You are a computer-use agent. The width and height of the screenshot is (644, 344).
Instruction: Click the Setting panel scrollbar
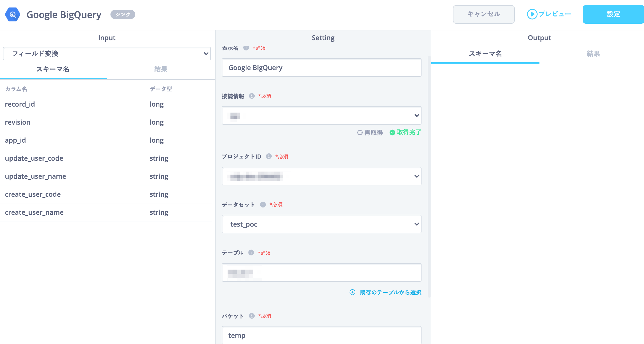point(429,176)
